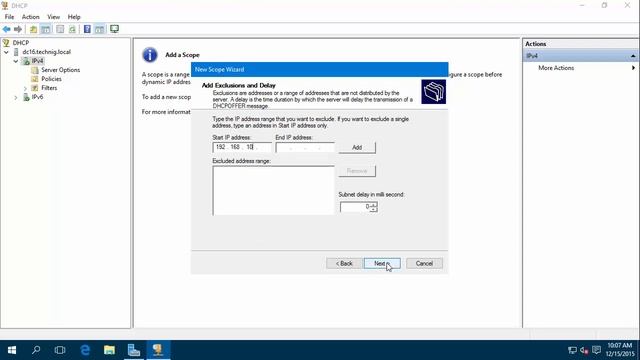640x360 pixels.
Task: Select Policies in tree
Action: [x=51, y=79]
